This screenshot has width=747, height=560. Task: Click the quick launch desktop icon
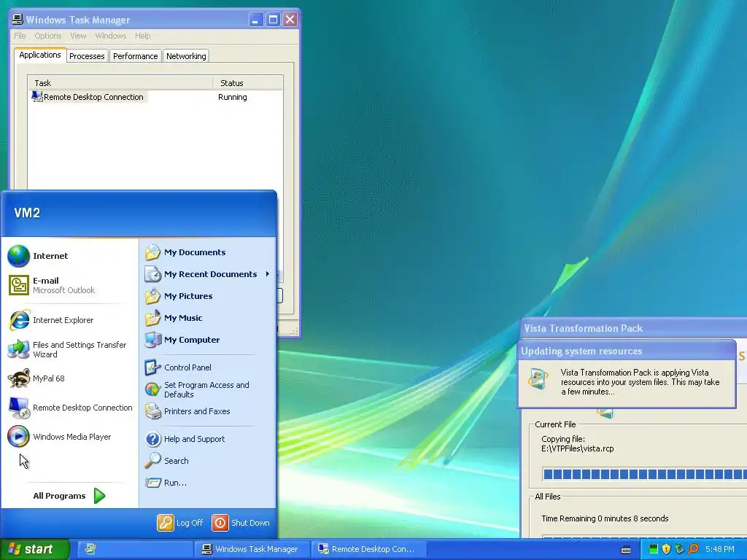pyautogui.click(x=90, y=549)
